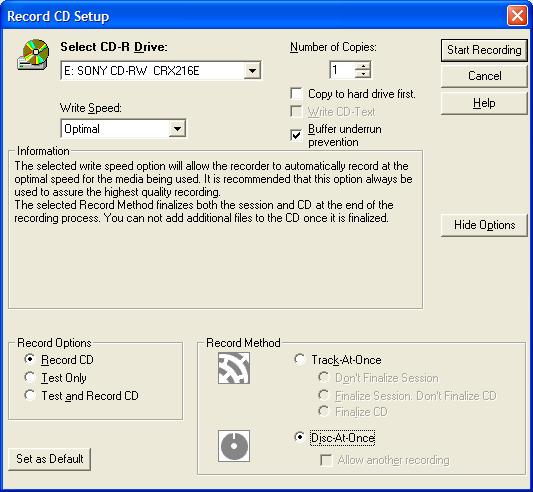Click Hide Options button
This screenshot has height=492, width=533.
tap(484, 225)
